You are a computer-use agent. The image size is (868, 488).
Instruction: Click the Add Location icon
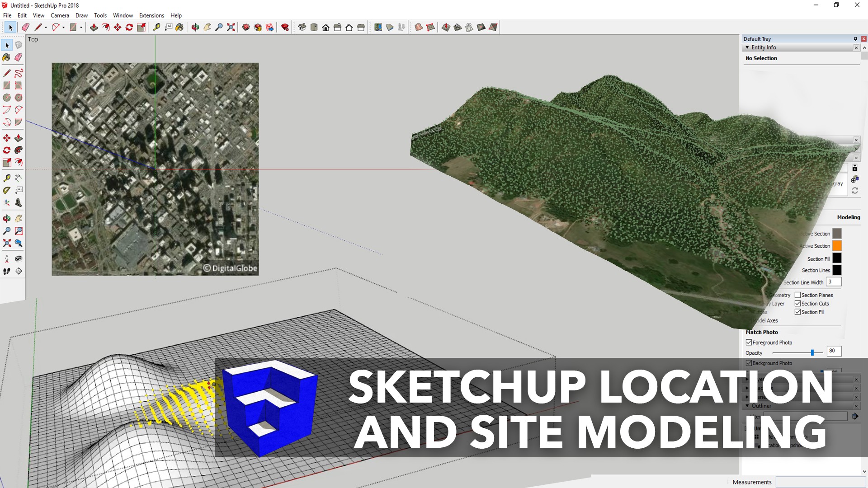point(378,27)
